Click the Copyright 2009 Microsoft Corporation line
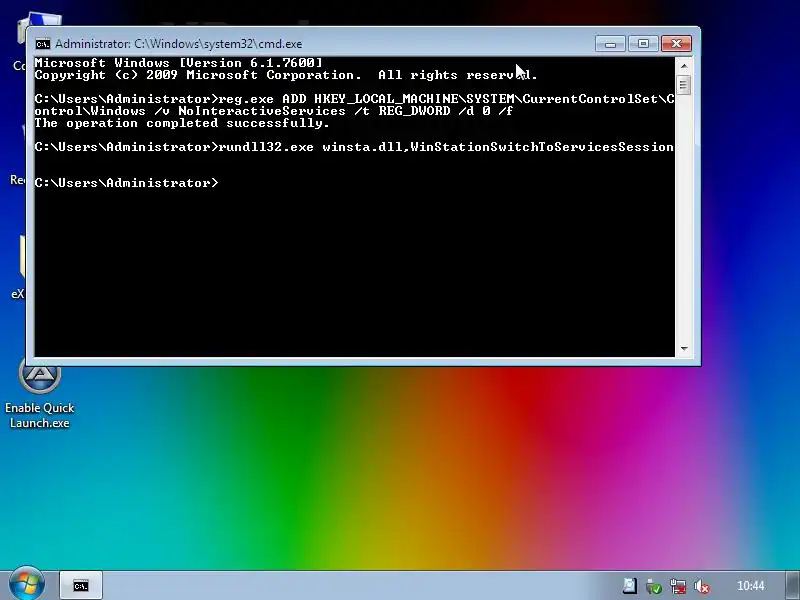This screenshot has width=800, height=600. coord(286,75)
